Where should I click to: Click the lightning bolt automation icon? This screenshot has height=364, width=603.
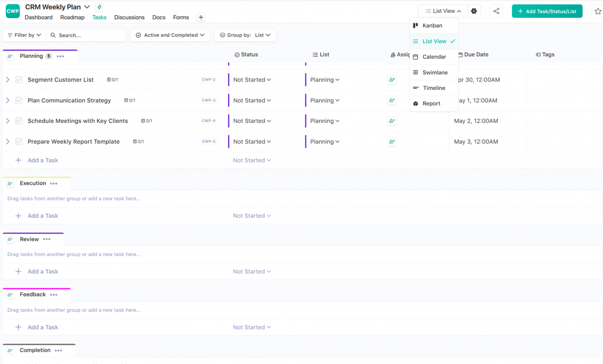click(x=100, y=7)
